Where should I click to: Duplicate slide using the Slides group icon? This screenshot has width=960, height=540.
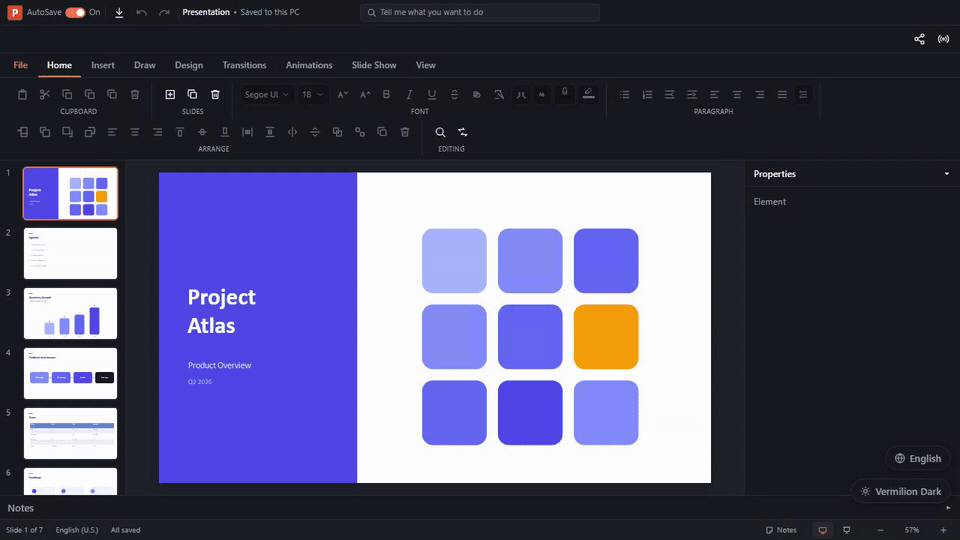pos(192,94)
